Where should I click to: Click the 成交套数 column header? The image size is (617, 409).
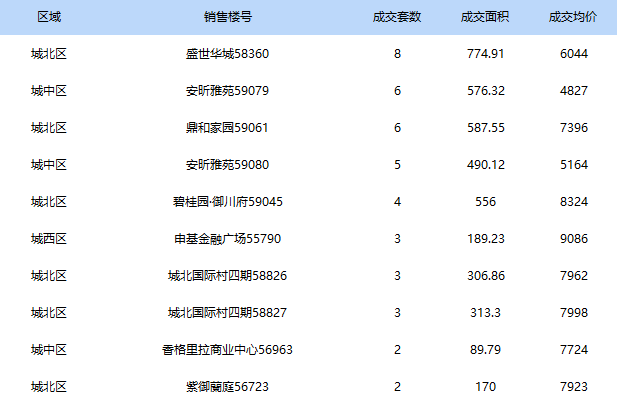click(x=397, y=17)
